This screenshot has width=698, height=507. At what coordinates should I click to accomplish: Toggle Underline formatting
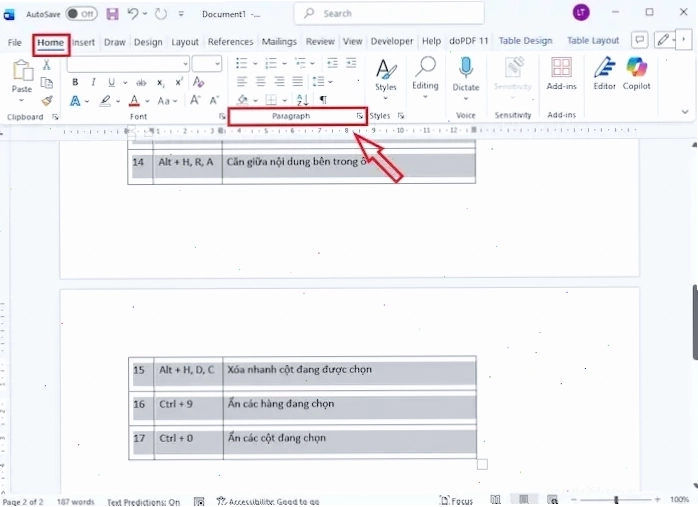click(111, 82)
